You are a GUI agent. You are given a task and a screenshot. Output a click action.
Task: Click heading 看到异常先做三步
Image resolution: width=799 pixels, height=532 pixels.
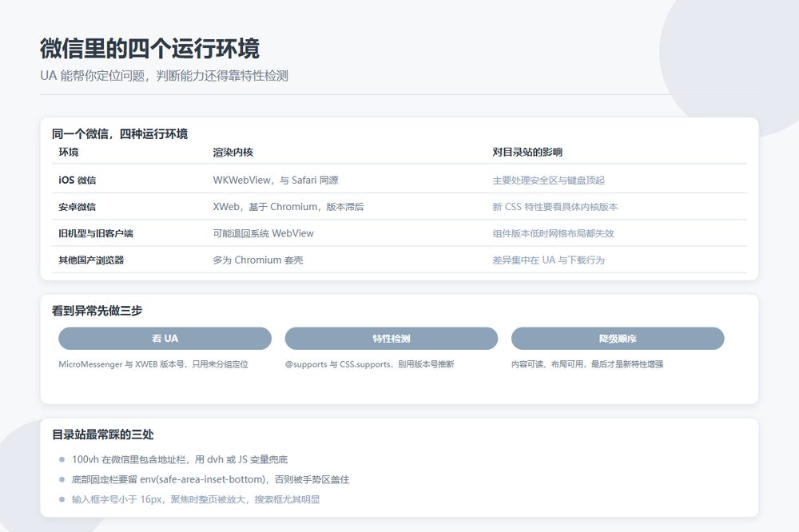coord(97,310)
